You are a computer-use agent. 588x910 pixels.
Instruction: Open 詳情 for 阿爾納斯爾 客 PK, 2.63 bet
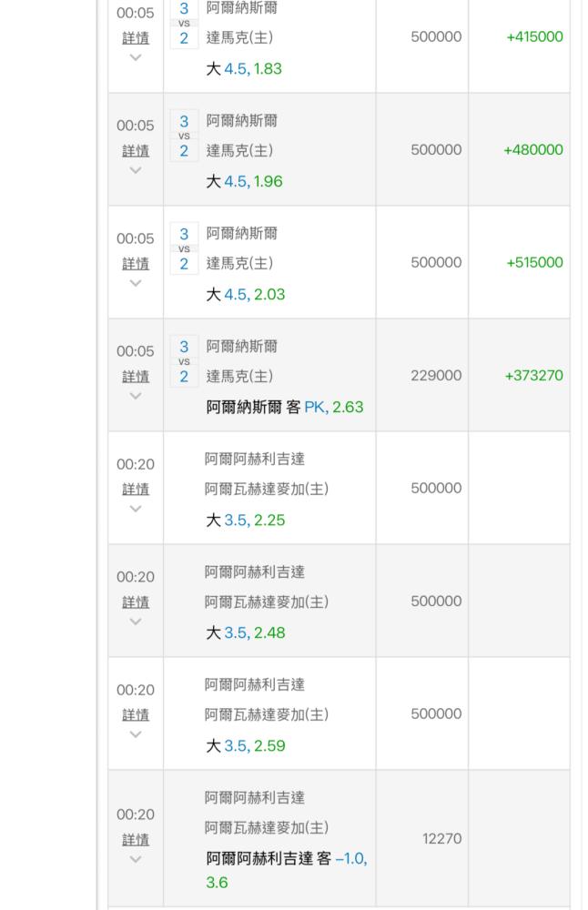click(x=135, y=377)
